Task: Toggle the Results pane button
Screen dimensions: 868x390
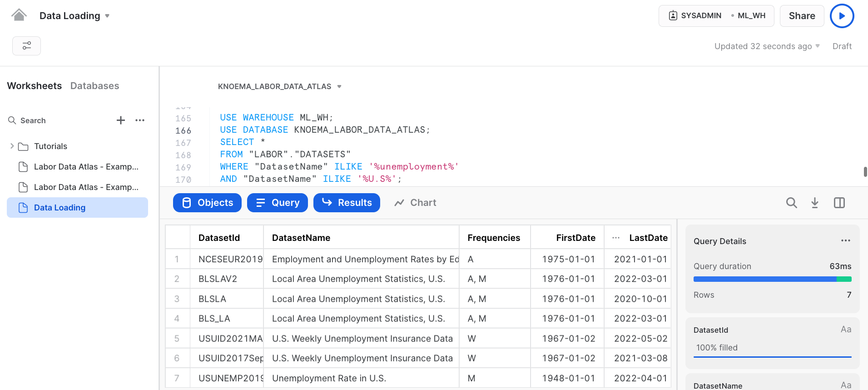Action: coord(347,203)
